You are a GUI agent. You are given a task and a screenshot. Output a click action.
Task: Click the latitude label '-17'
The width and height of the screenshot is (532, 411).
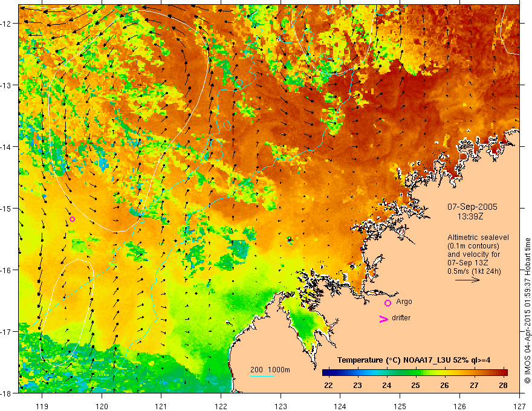coord(7,332)
